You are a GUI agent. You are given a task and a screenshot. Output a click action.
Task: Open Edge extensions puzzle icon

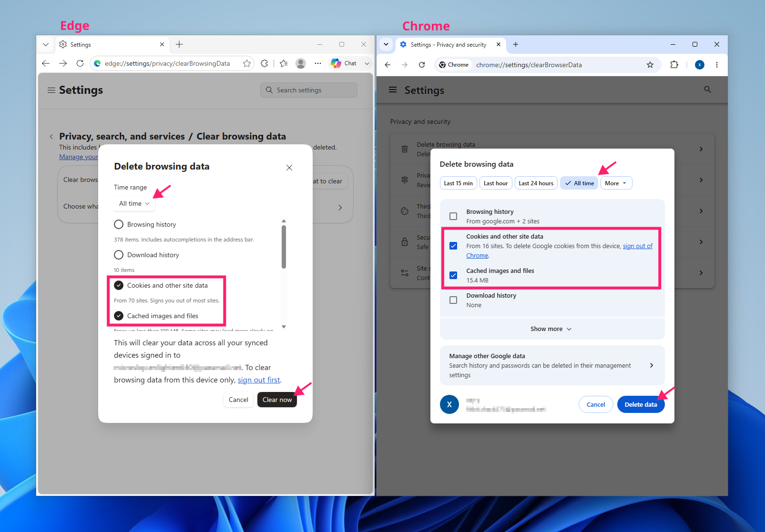pos(265,63)
